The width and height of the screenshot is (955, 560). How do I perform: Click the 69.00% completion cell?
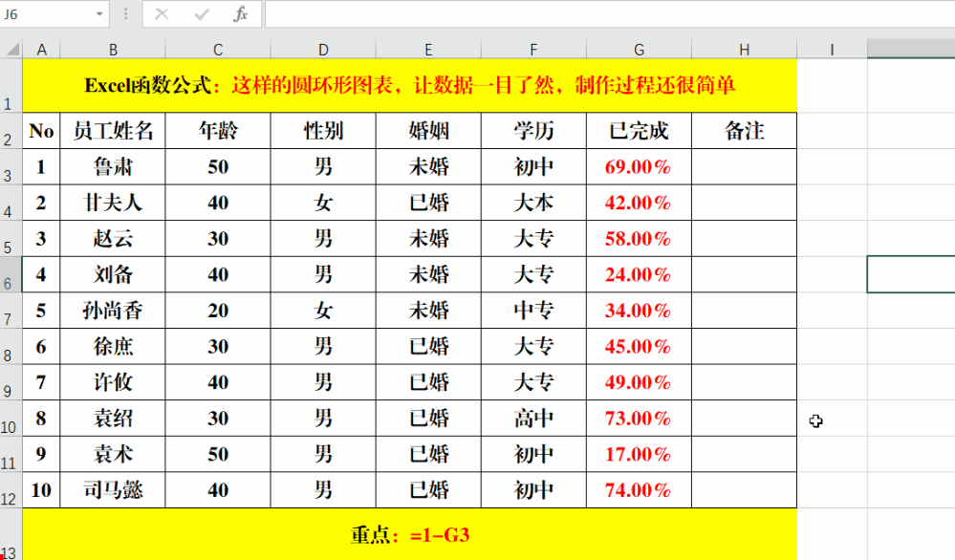pos(639,167)
